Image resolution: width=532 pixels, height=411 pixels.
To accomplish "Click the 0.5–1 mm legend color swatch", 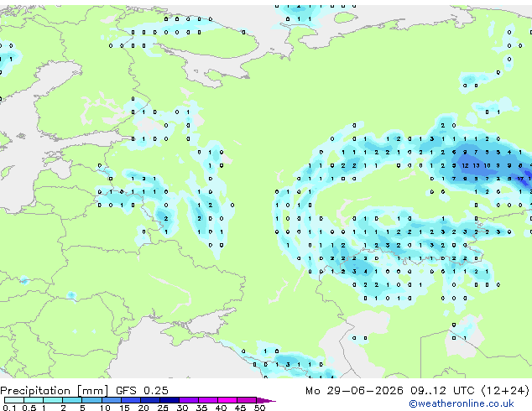I will [34, 400].
